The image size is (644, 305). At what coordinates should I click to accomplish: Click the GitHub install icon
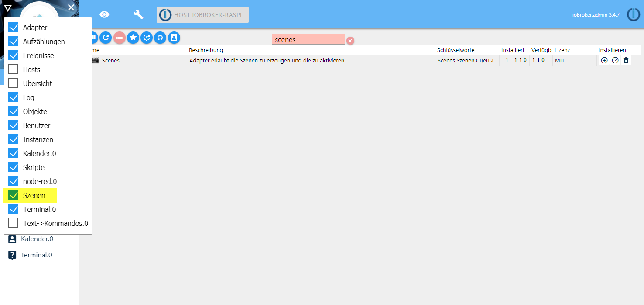click(160, 38)
